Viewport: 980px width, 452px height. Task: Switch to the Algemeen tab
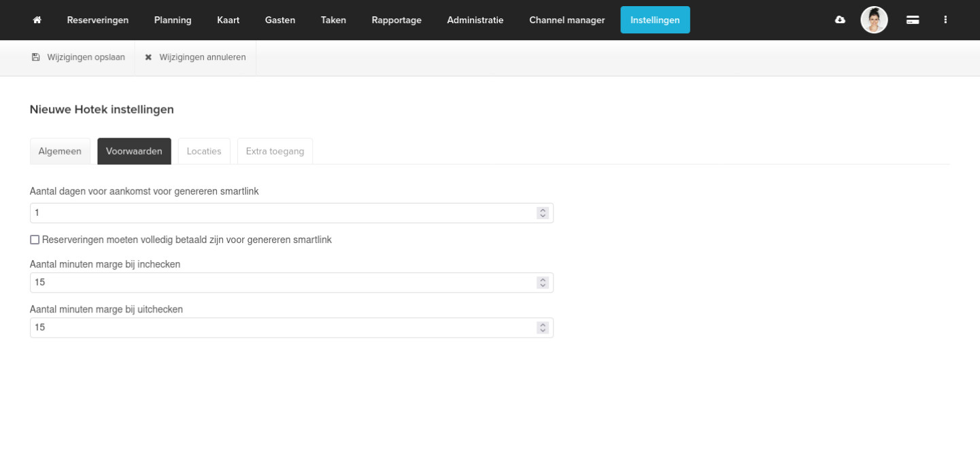coord(60,151)
